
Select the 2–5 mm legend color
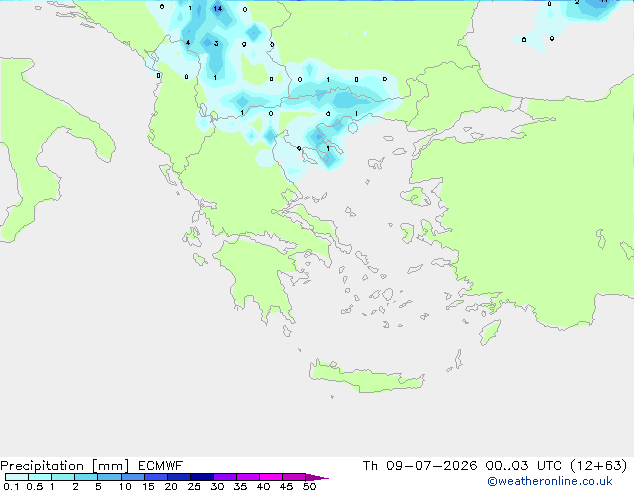[86, 477]
